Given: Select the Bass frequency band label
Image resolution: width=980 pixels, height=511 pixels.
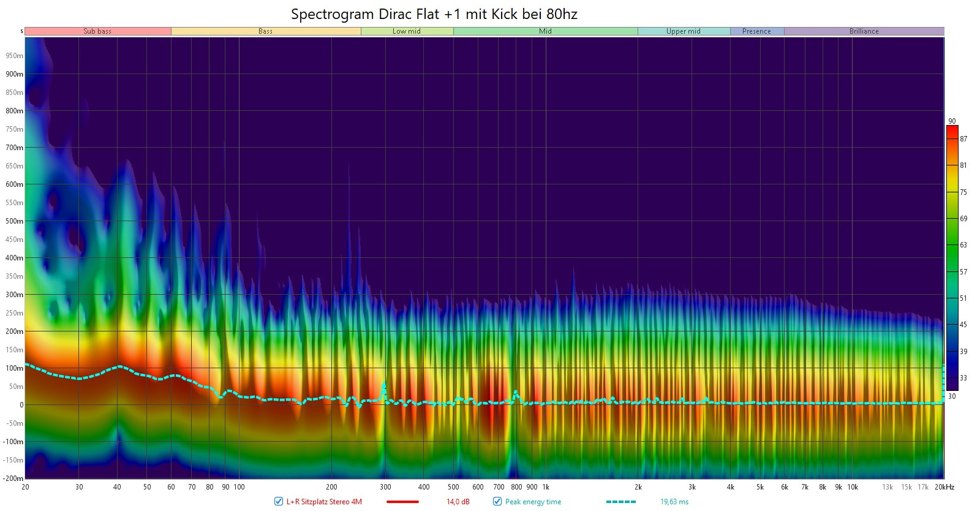Looking at the screenshot, I should point(266,31).
